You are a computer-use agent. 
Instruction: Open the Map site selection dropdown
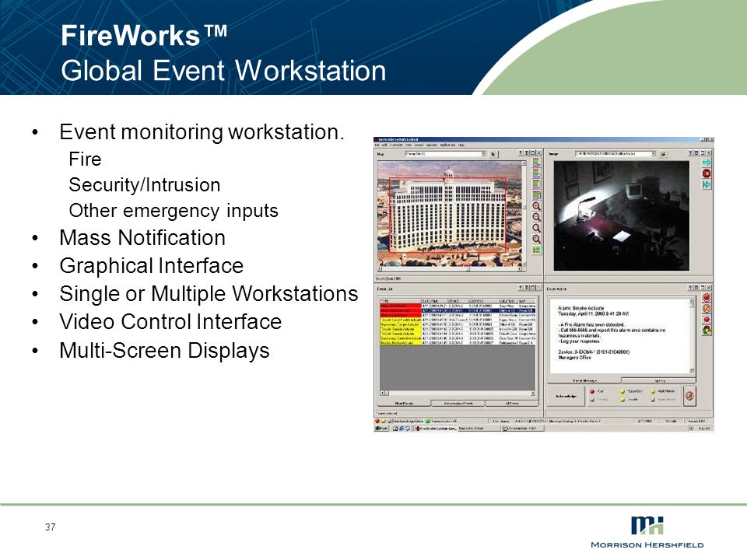coord(445,154)
